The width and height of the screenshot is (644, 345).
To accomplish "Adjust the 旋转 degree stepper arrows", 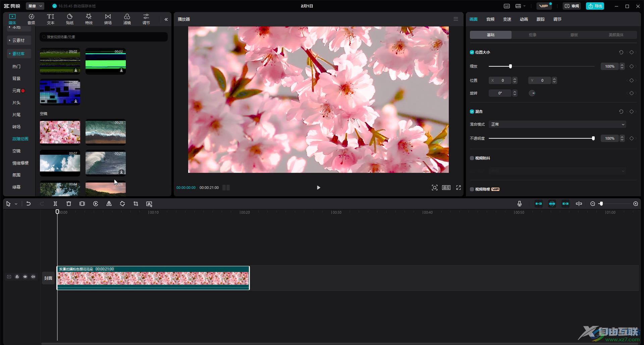I will pyautogui.click(x=515, y=93).
